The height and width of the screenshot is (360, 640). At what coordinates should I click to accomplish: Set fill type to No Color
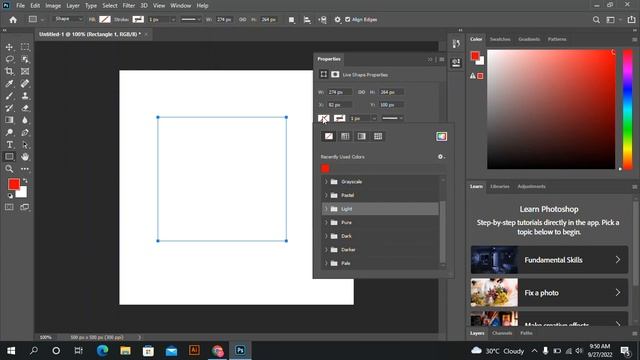click(x=329, y=136)
